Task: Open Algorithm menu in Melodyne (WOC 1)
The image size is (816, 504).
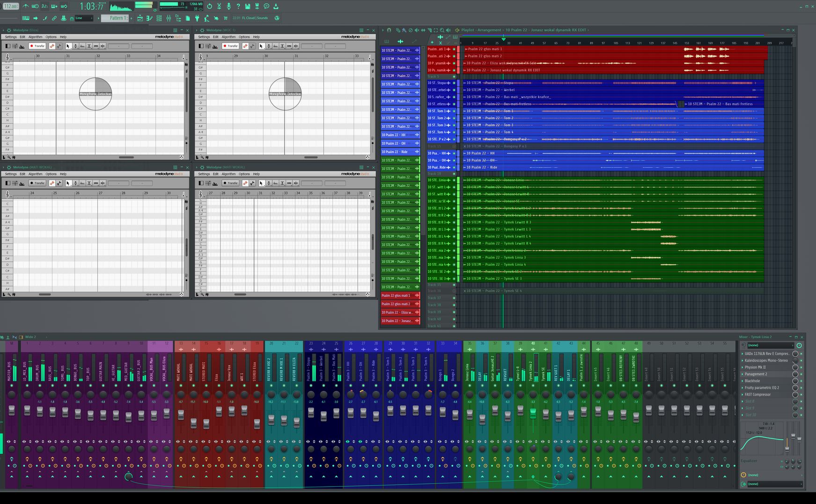Action: tap(228, 37)
